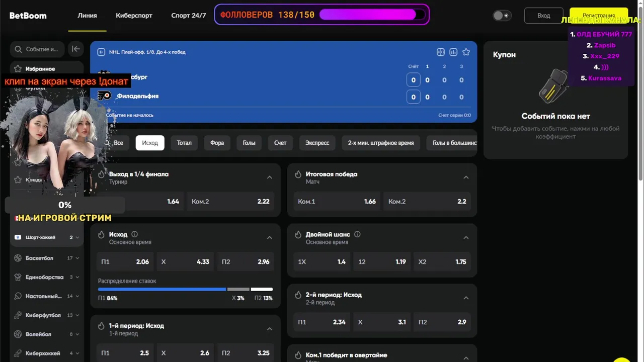Click the Киберхоккей sport icon
The height and width of the screenshot is (362, 644).
click(x=18, y=353)
